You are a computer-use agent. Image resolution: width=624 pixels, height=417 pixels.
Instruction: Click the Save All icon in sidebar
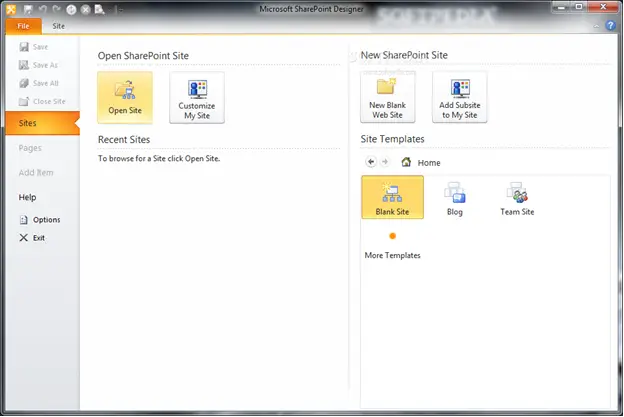[x=24, y=83]
